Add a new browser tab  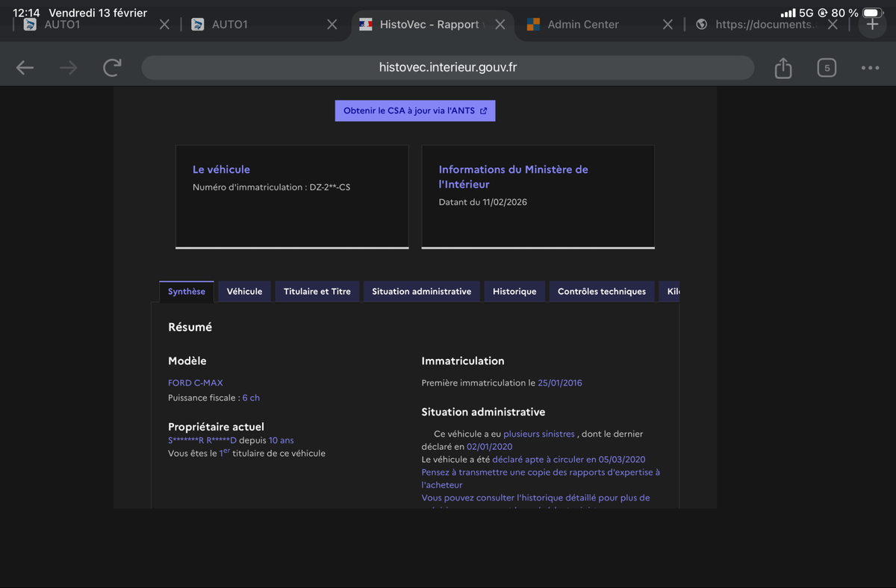click(x=872, y=25)
